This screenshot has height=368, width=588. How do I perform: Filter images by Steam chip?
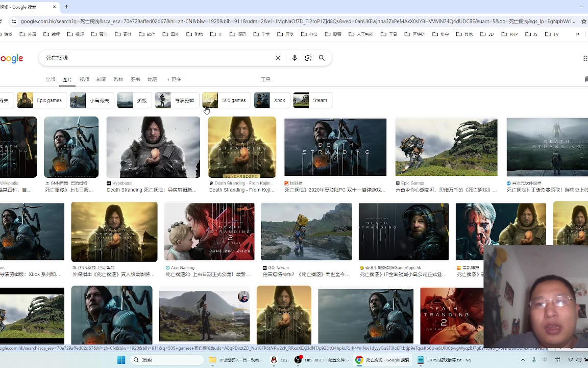point(312,100)
